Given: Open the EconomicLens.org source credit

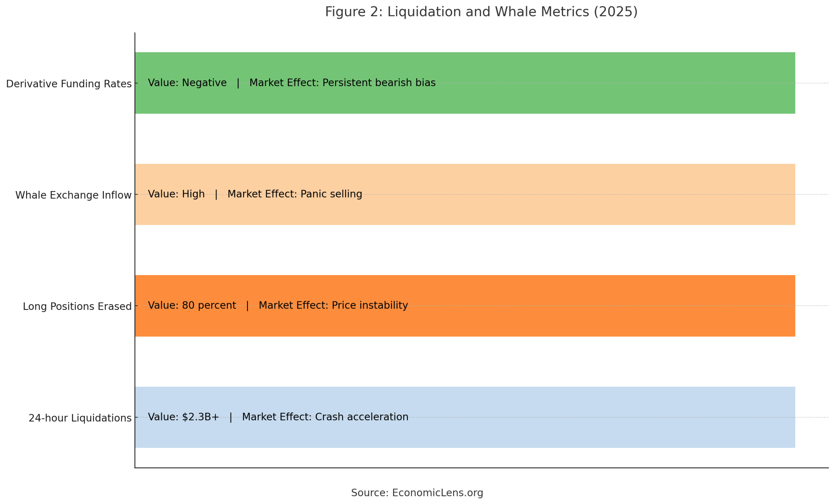Looking at the screenshot, I should [417, 493].
